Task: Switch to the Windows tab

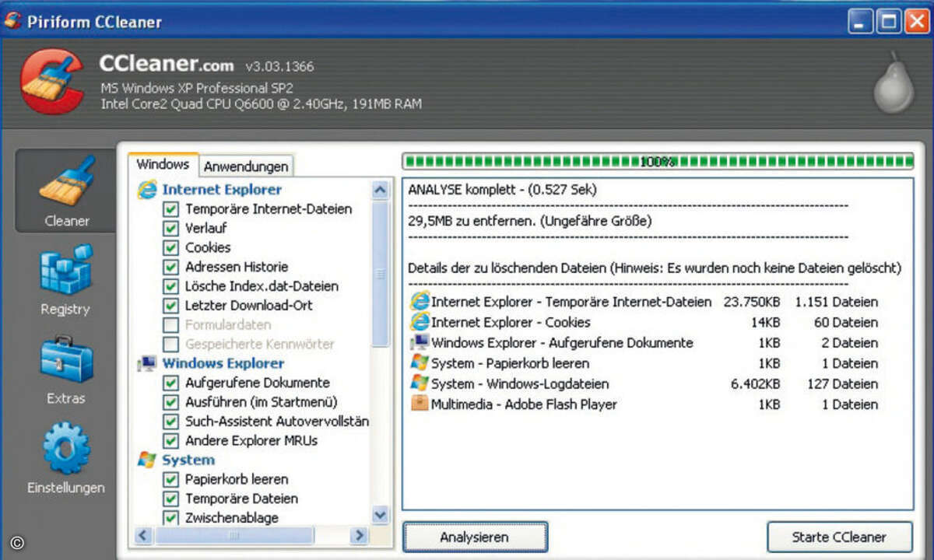Action: pos(163,164)
